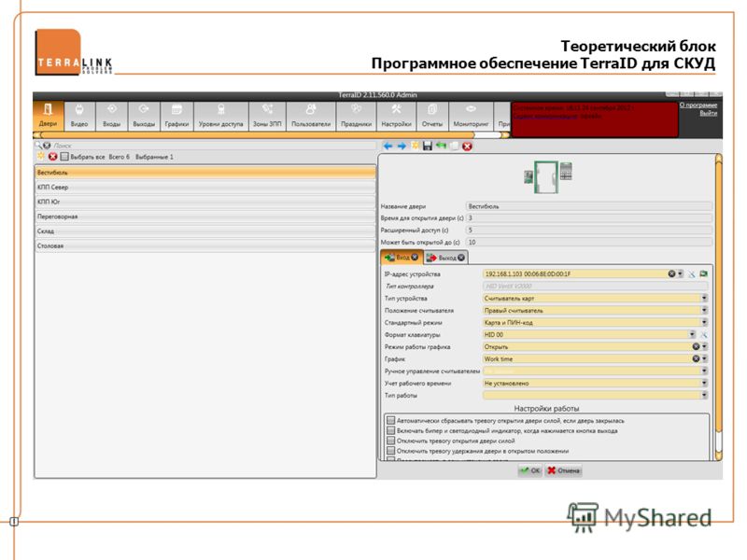Image resolution: width=747 pixels, height=560 pixels.
Task: Close the Выход tab with its X
Action: coord(460,258)
